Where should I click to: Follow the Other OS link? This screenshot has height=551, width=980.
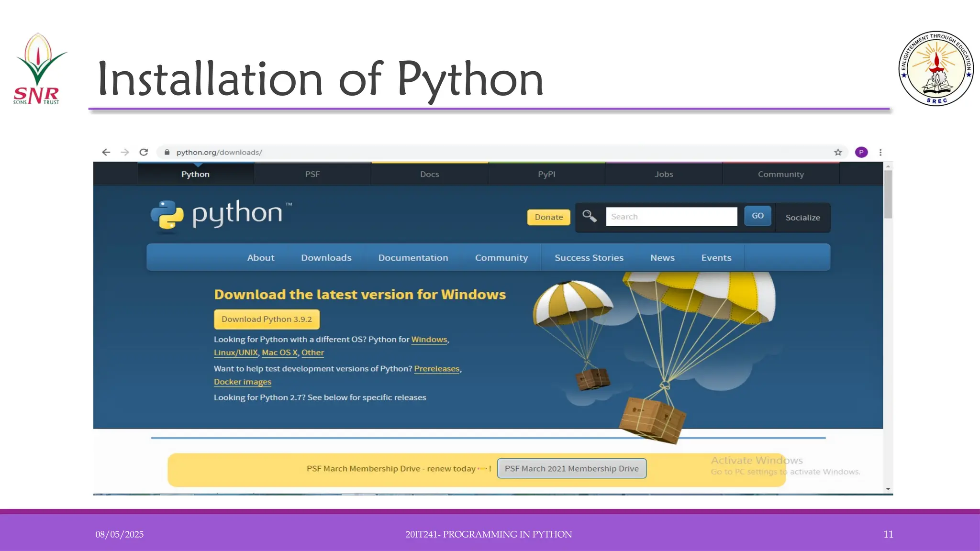click(312, 353)
